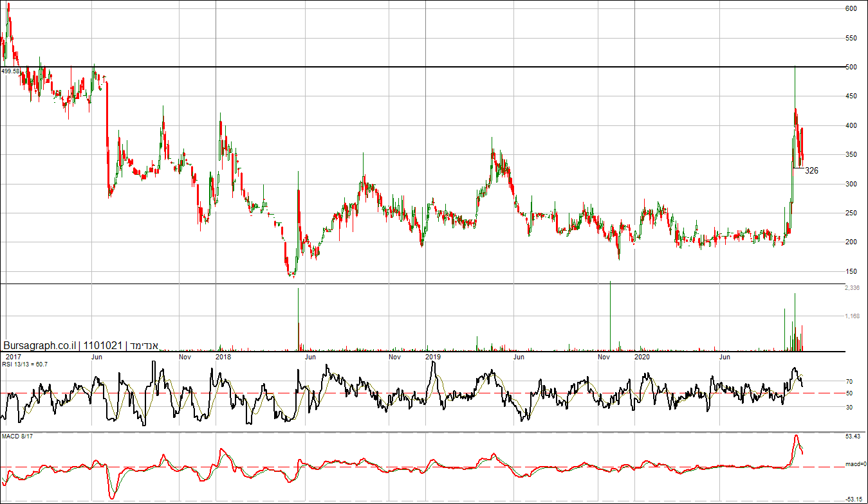This screenshot has width=868, height=504.
Task: Click the macd=0 zero line label
Action: (x=854, y=464)
